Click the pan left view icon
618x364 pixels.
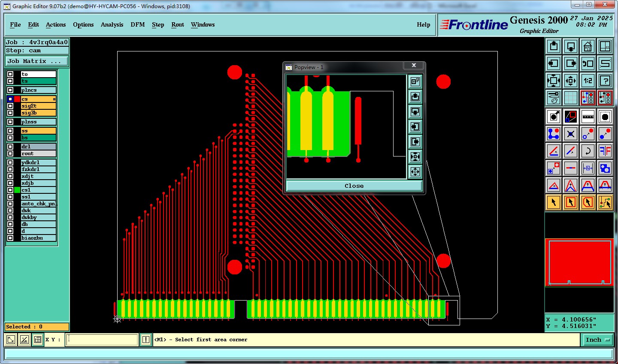(x=554, y=63)
